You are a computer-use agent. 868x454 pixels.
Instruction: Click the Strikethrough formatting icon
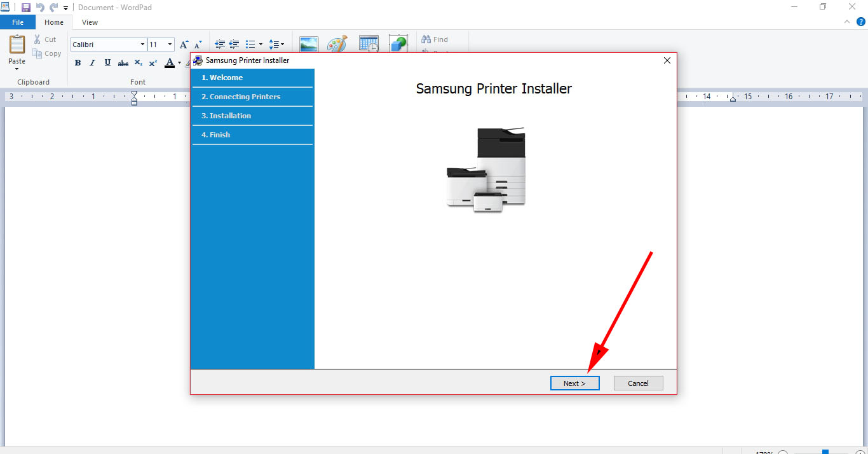[123, 63]
